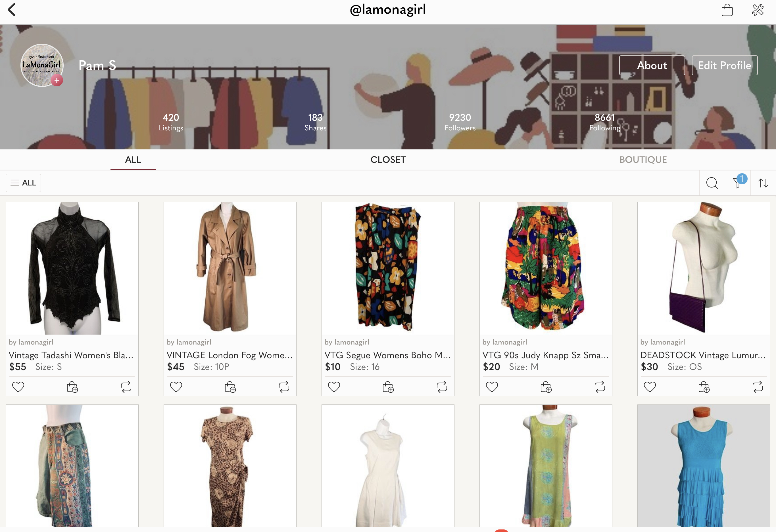The width and height of the screenshot is (776, 532).
Task: Share the DEADSTOCK Vintage purse listing
Action: click(x=758, y=387)
